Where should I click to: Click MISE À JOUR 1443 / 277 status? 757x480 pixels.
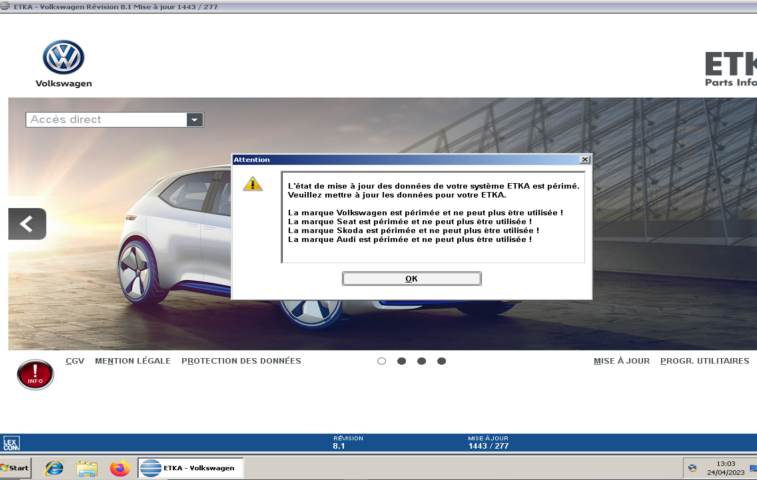488,442
